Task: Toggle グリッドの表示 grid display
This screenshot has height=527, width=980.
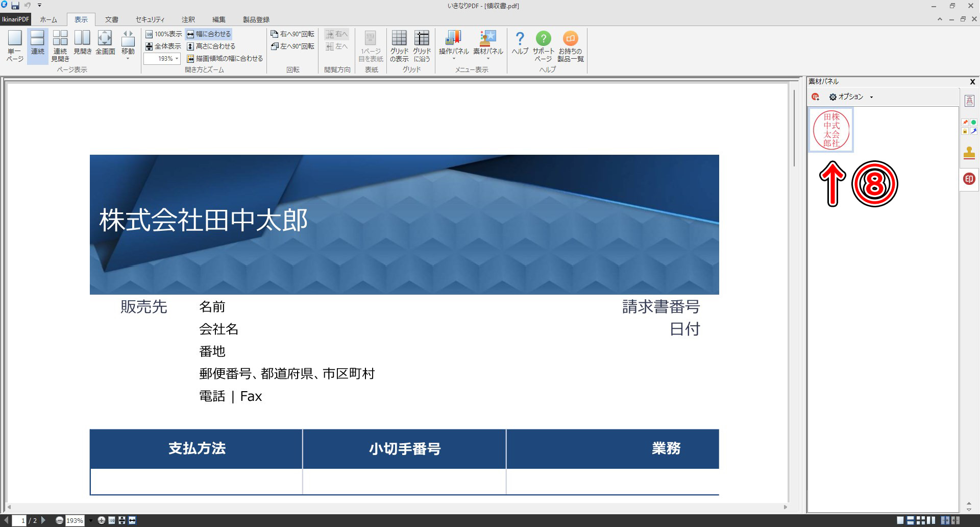Action: pos(399,45)
